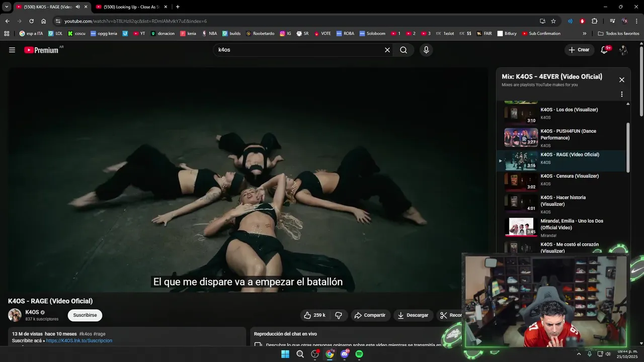
Task: Like the video with thumbs up
Action: [x=314, y=315]
